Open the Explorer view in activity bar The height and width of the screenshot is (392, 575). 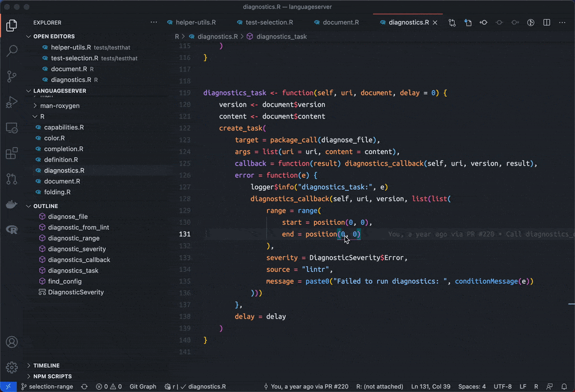pyautogui.click(x=11, y=25)
